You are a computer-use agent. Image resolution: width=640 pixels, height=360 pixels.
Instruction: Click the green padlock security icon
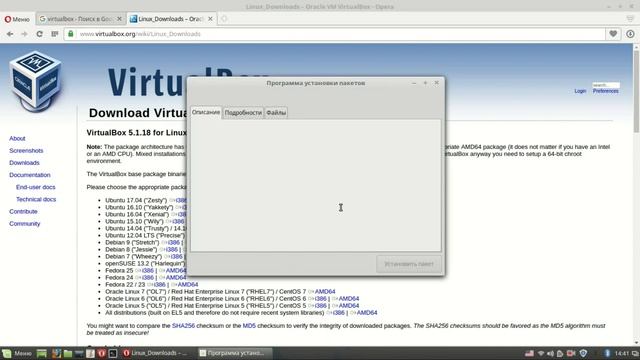(x=71, y=34)
